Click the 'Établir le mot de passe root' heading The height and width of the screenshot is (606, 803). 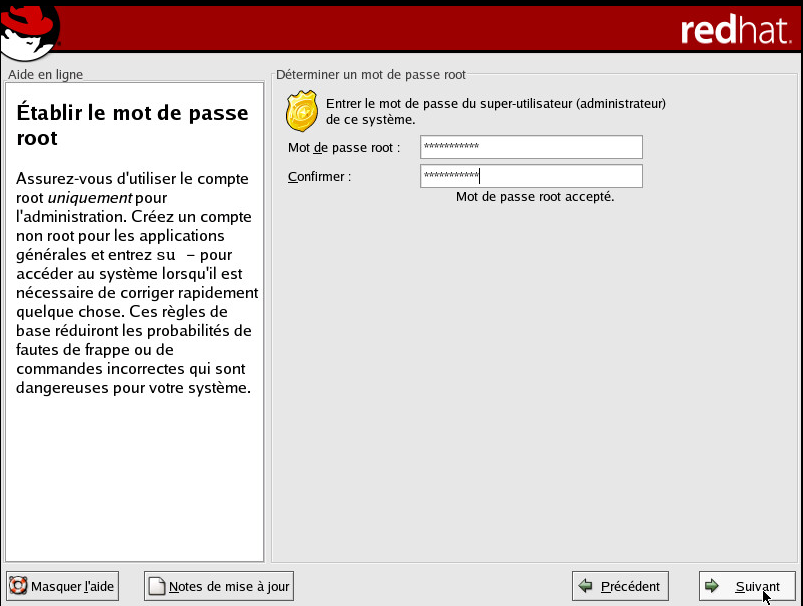(x=132, y=125)
